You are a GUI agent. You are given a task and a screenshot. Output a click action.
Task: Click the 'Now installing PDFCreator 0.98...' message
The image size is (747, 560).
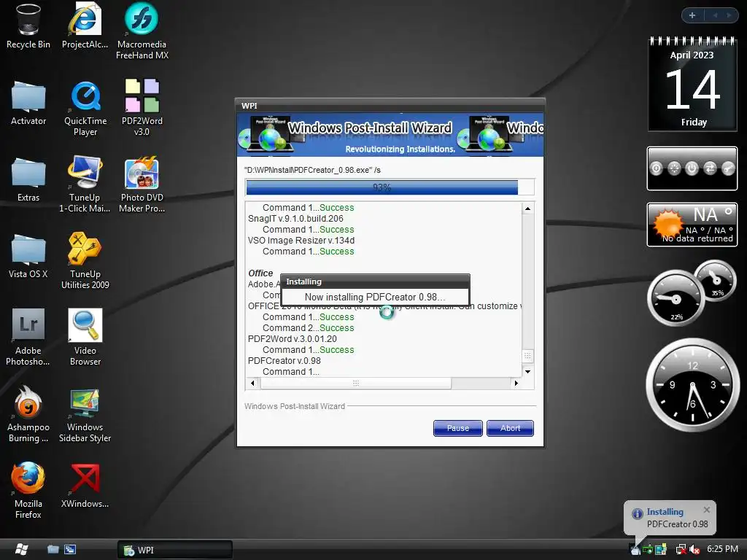(375, 297)
